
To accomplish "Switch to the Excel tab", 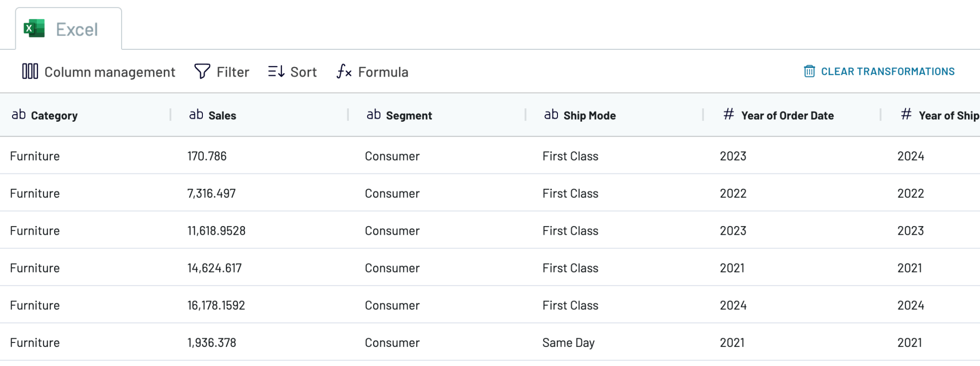I will click(x=68, y=28).
